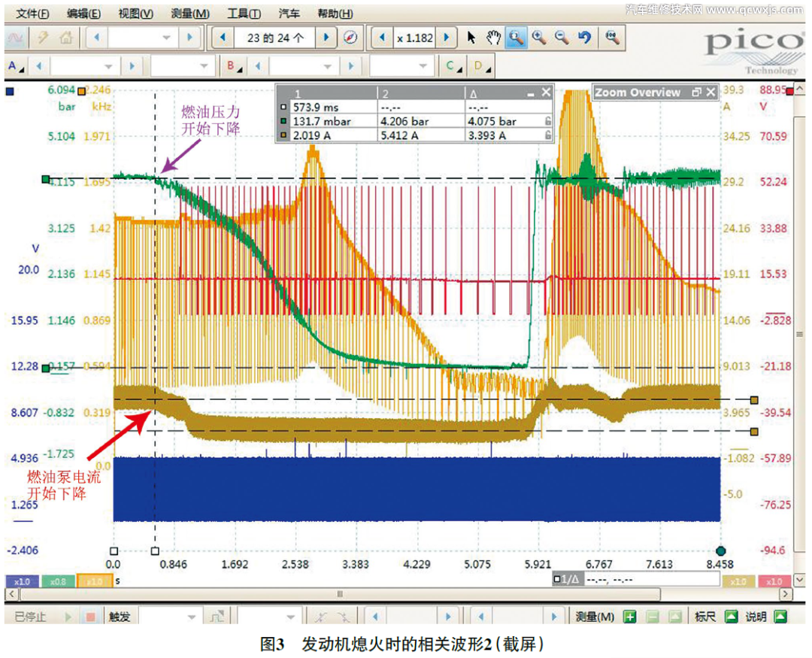This screenshot has width=812, height=658.
Task: Go to the next waveform buffer
Action: pyautogui.click(x=326, y=38)
